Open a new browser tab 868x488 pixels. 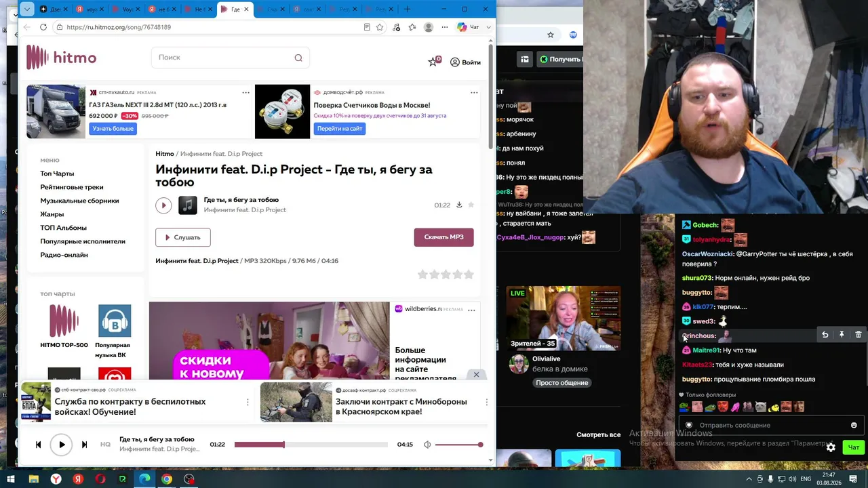coord(408,9)
